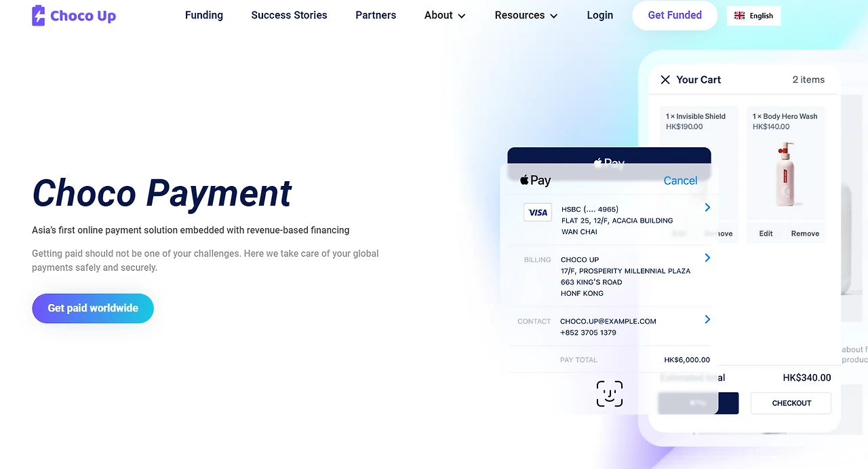The image size is (868, 469).
Task: Click the UK flag icon
Action: [739, 16]
